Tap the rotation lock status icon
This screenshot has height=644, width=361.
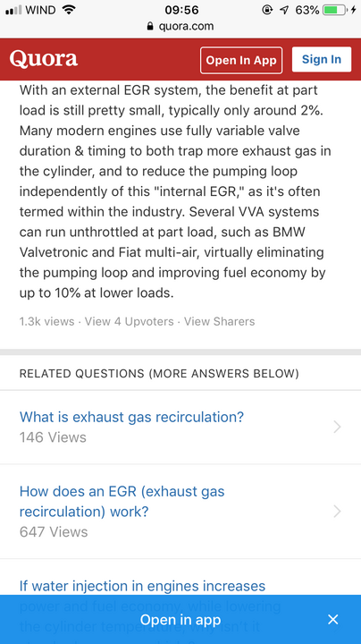pos(267,10)
